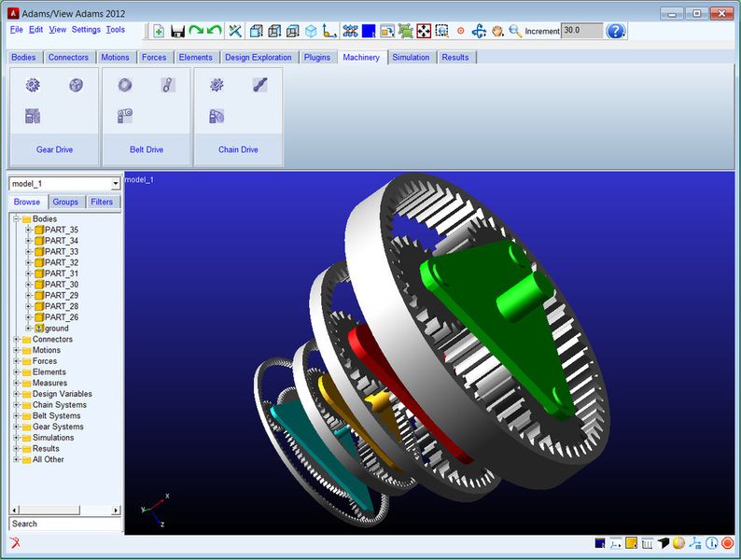Click the status bar information icon
Screen dimensions: 741x560
pyautogui.click(x=711, y=543)
